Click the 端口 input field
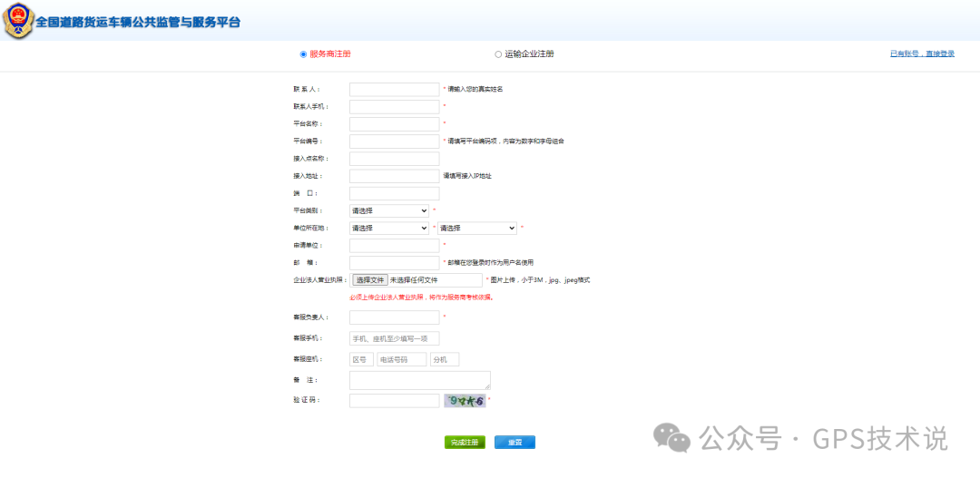This screenshot has height=478, width=980. (395, 194)
